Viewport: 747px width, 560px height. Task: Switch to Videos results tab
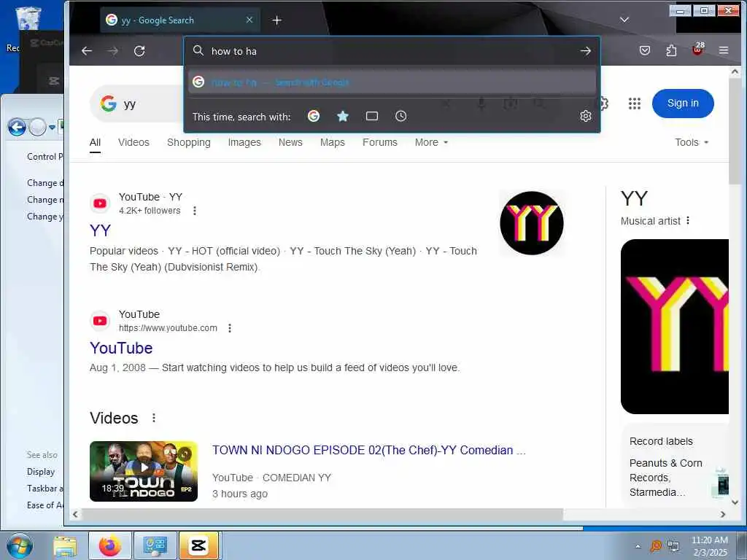pos(133,142)
